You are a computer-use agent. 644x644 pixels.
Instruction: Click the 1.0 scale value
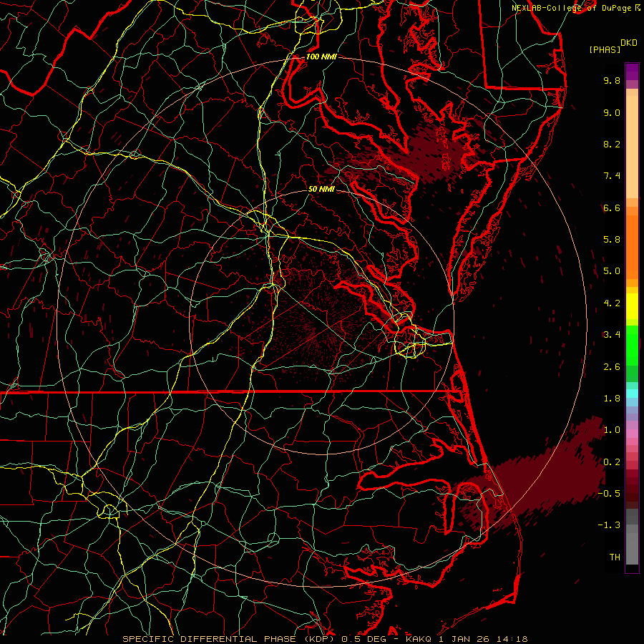click(x=612, y=430)
